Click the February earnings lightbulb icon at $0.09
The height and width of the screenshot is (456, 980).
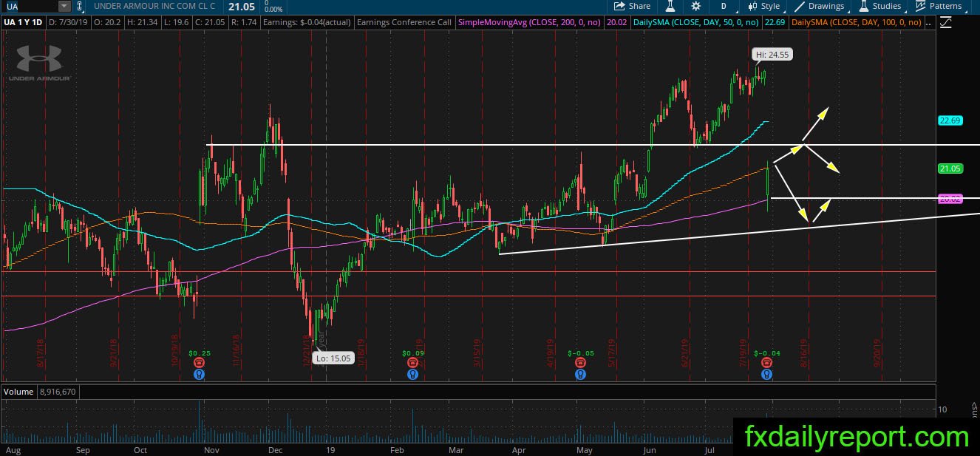tap(412, 374)
